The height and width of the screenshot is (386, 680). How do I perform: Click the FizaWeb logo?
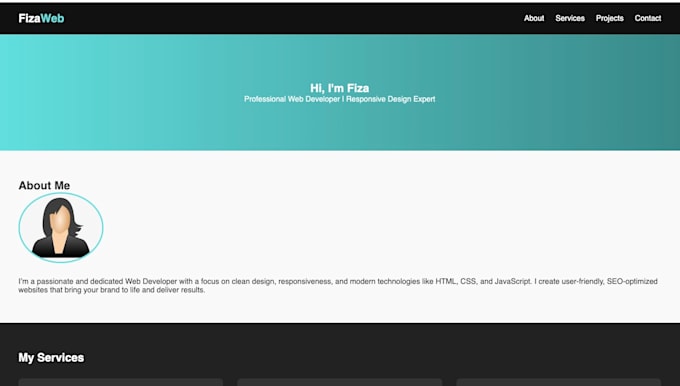[41, 18]
